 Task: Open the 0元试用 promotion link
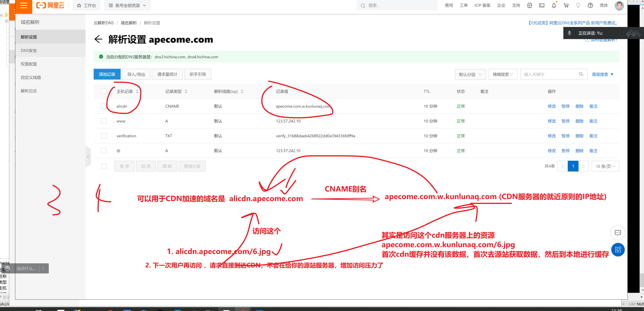point(573,23)
